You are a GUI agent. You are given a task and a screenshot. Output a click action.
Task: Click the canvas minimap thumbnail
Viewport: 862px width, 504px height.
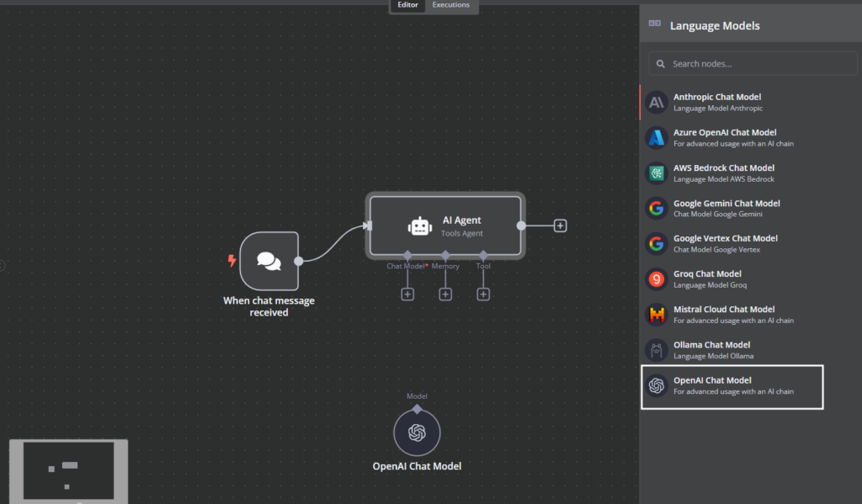(69, 471)
